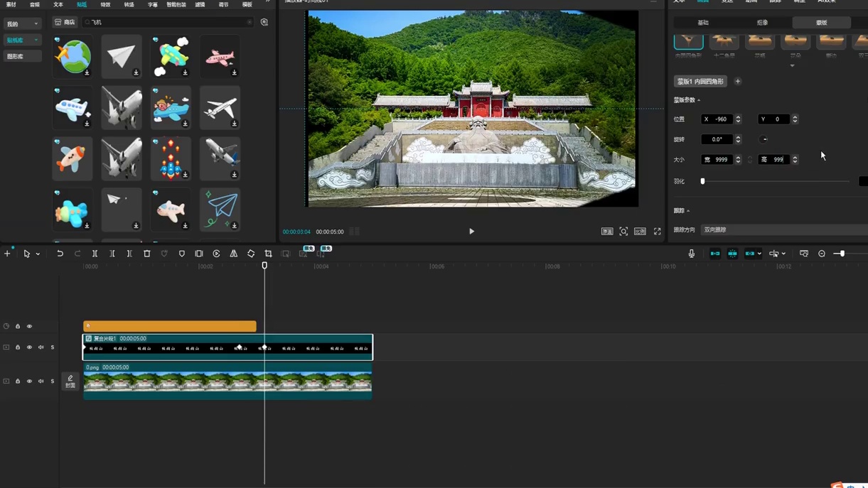868x488 pixels.
Task: Switch to 抠像 sub-tab
Action: (x=762, y=23)
